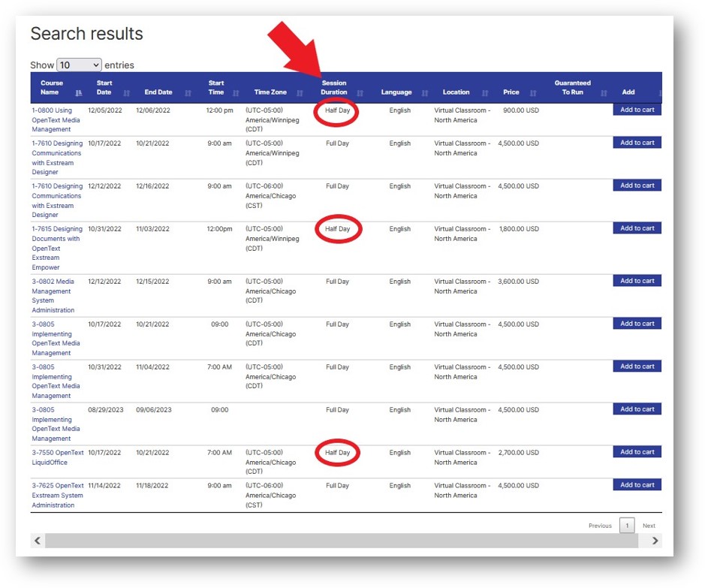705x588 pixels.
Task: Open 3-7625 Exstream System Administration link
Action: pos(58,495)
